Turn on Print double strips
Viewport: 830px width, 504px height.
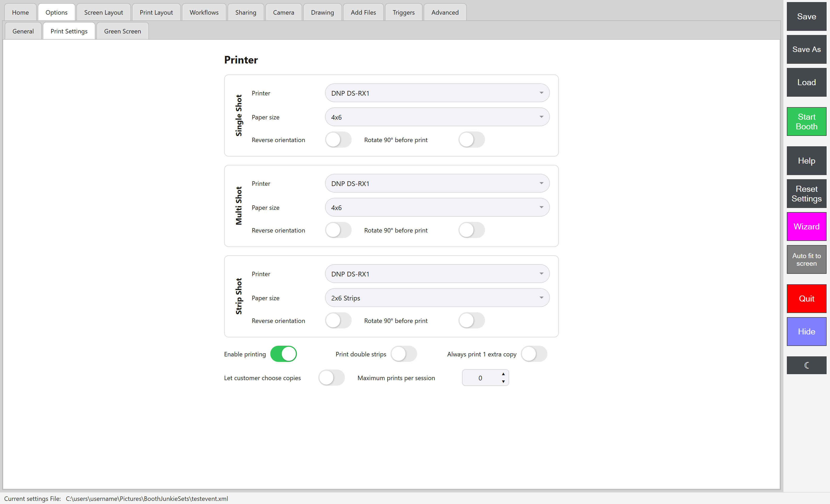403,354
